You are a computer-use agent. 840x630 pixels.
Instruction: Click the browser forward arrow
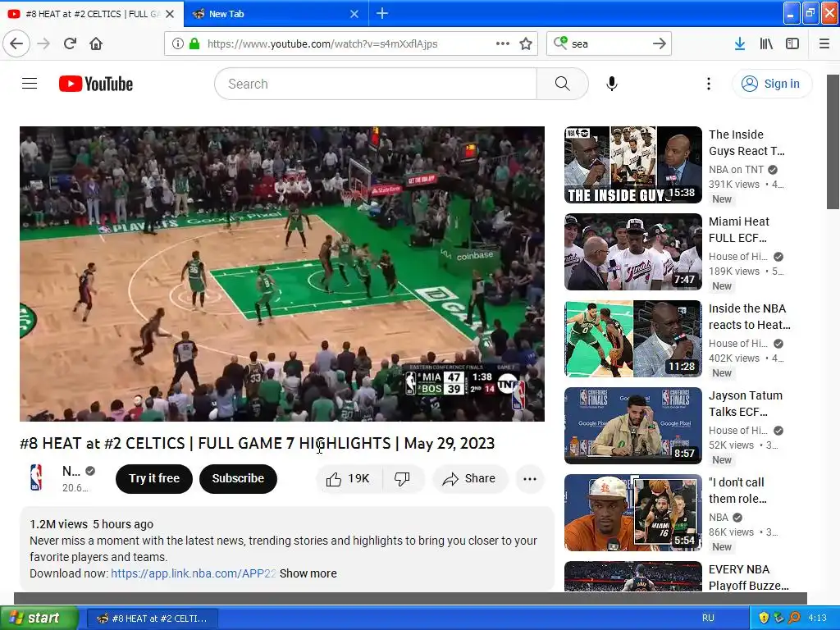43,43
